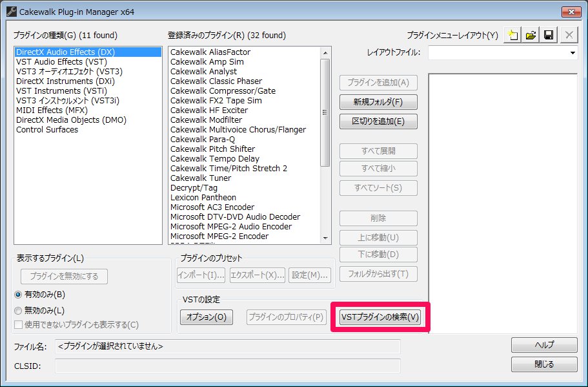
Task: Click the 下に移動(D) button
Action: pos(378,255)
